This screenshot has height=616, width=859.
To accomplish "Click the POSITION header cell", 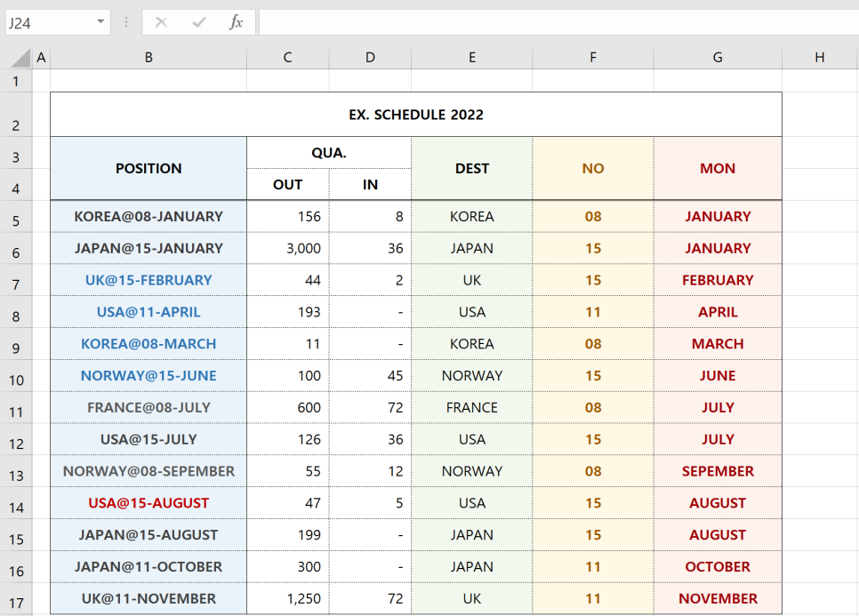I will click(149, 168).
